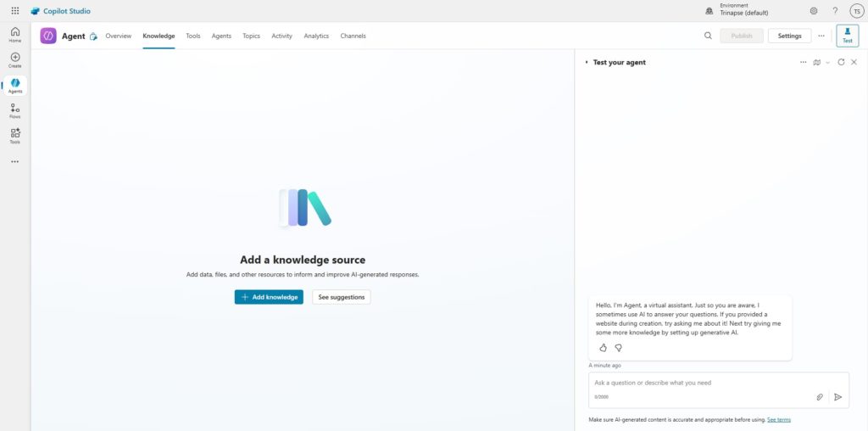868x431 pixels.
Task: Open the app launcher waffle menu
Action: [x=15, y=11]
